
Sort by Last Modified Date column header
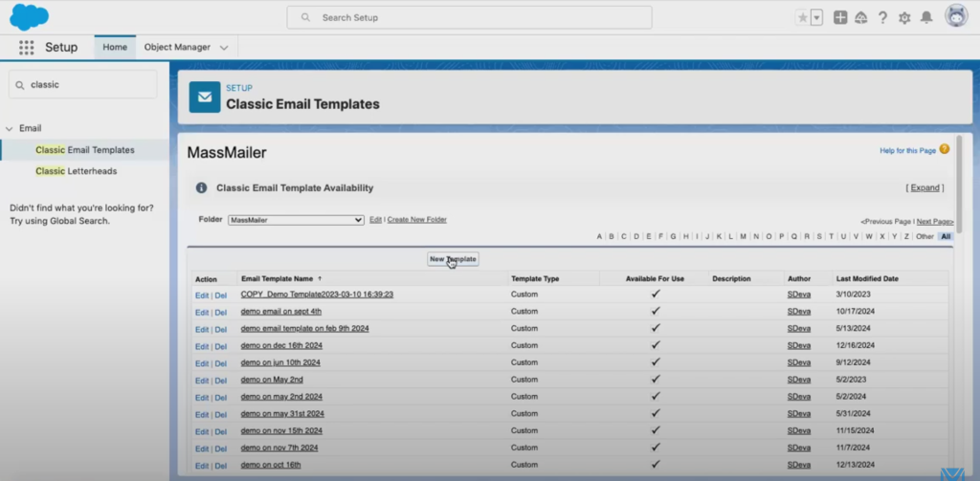(x=867, y=278)
